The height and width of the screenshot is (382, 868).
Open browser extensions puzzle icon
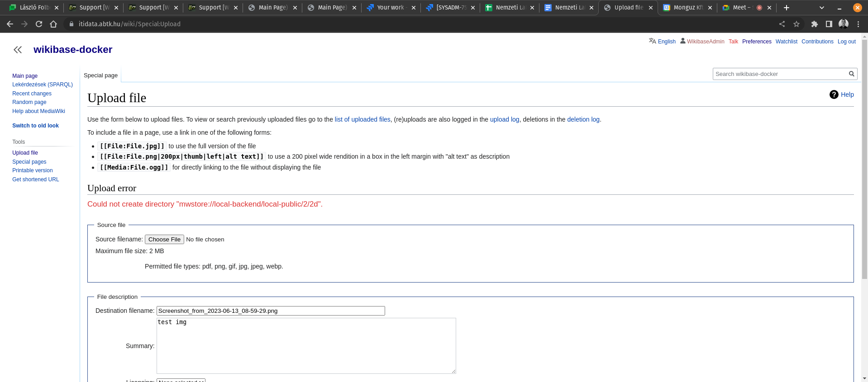tap(814, 24)
